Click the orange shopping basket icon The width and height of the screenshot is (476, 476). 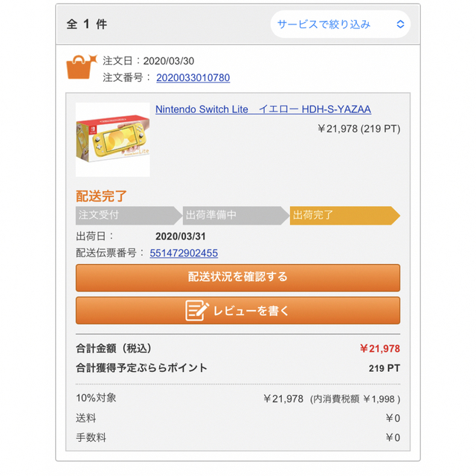[x=81, y=67]
